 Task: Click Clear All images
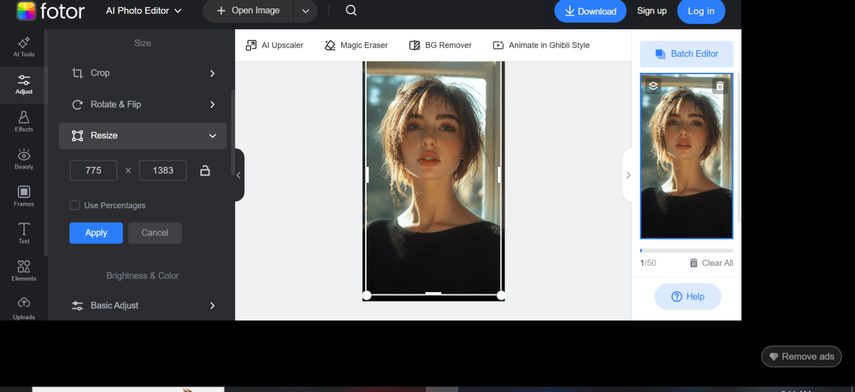pyautogui.click(x=711, y=263)
